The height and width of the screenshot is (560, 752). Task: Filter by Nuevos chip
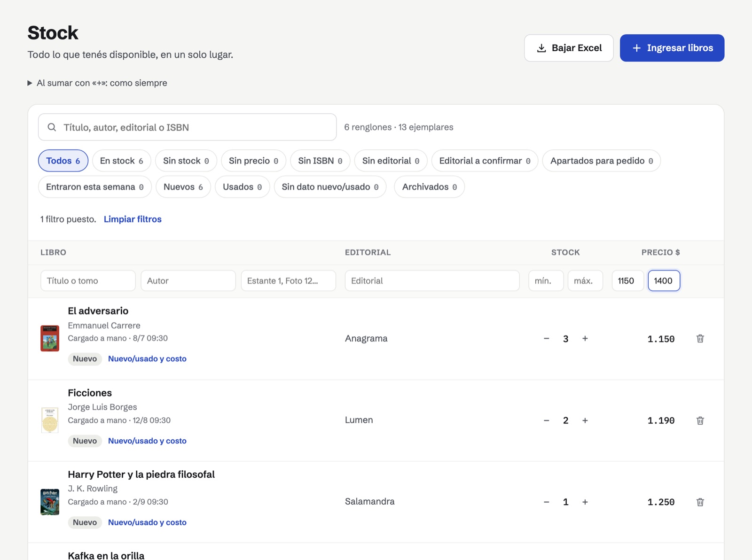tap(183, 187)
